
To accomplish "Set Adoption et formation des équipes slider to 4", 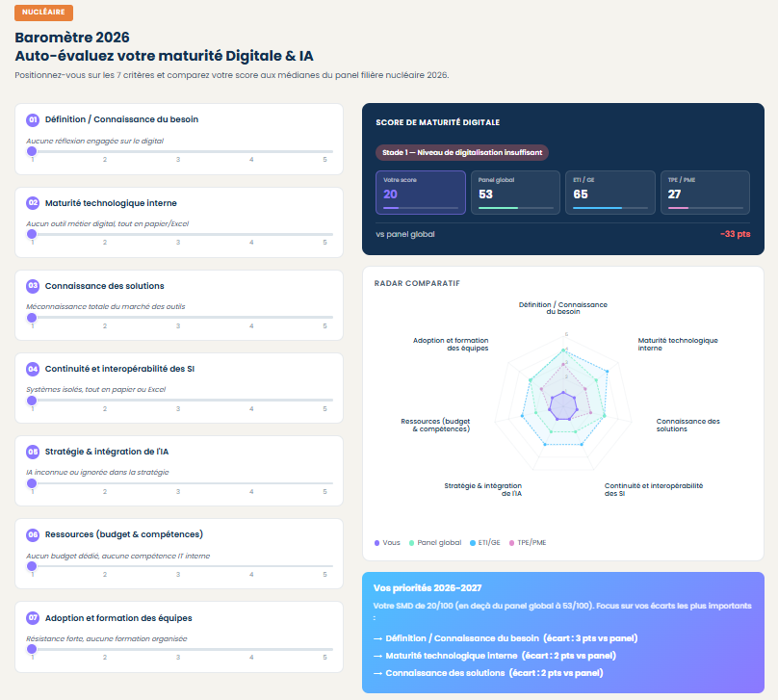I will (x=251, y=649).
